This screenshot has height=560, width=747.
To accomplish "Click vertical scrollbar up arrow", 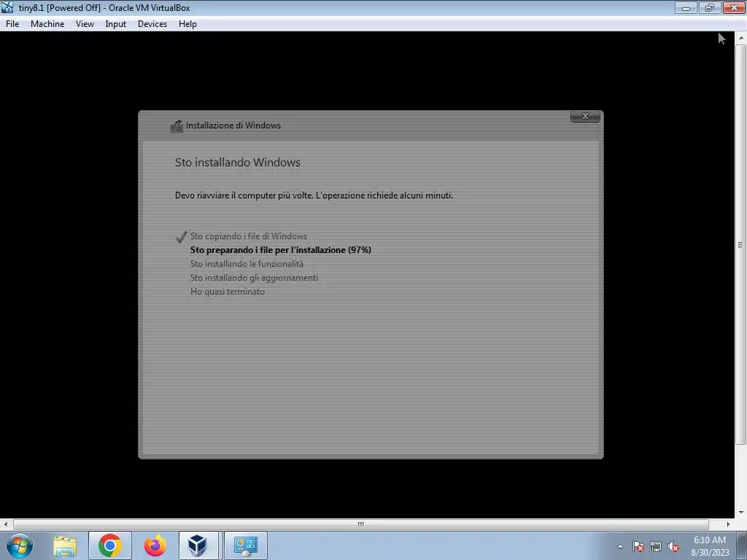I will (x=741, y=38).
